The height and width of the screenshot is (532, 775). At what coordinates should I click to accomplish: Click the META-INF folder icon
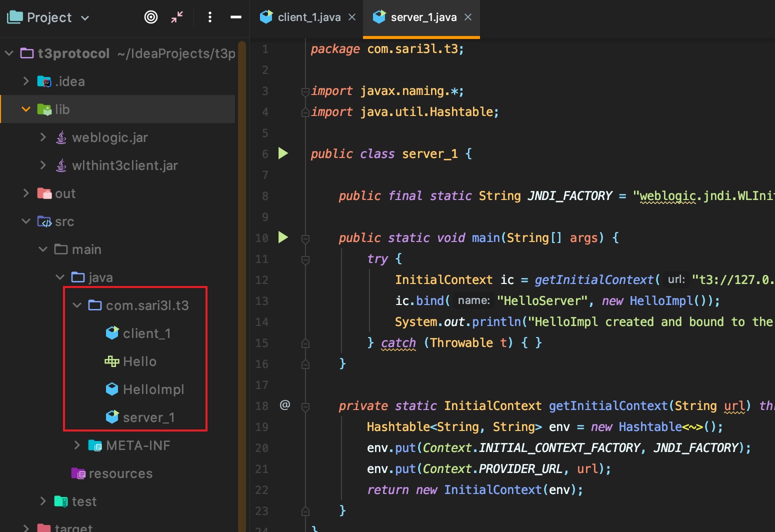tap(95, 445)
